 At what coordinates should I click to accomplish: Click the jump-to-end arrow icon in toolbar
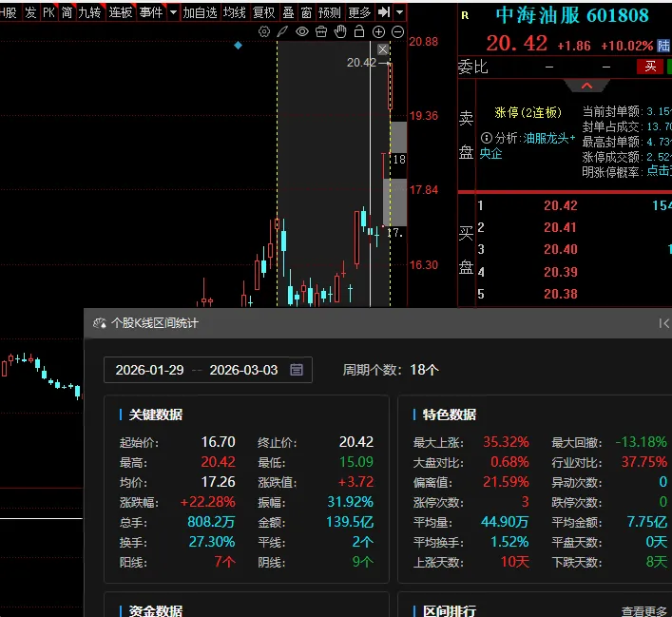(384, 12)
